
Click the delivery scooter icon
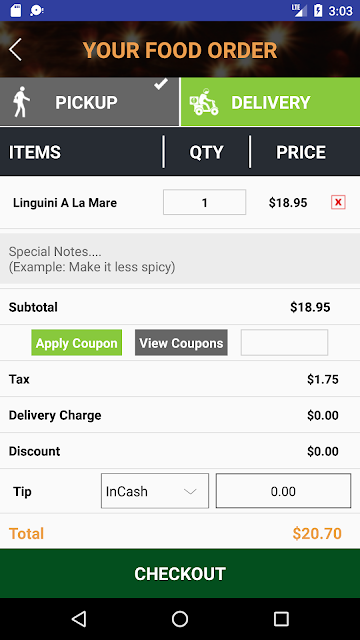(x=204, y=102)
